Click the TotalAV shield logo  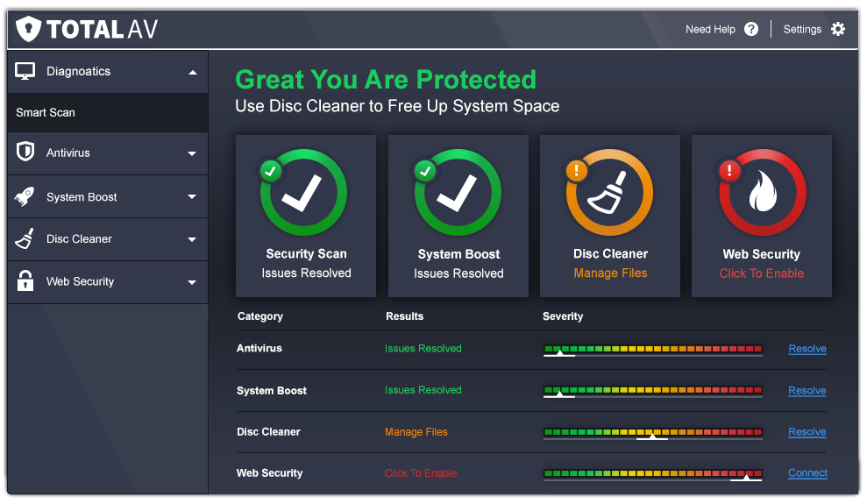30,29
